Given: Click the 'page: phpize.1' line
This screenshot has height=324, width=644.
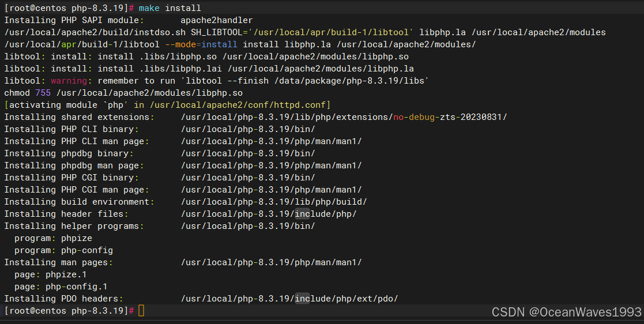Looking at the screenshot, I should click(51, 274).
